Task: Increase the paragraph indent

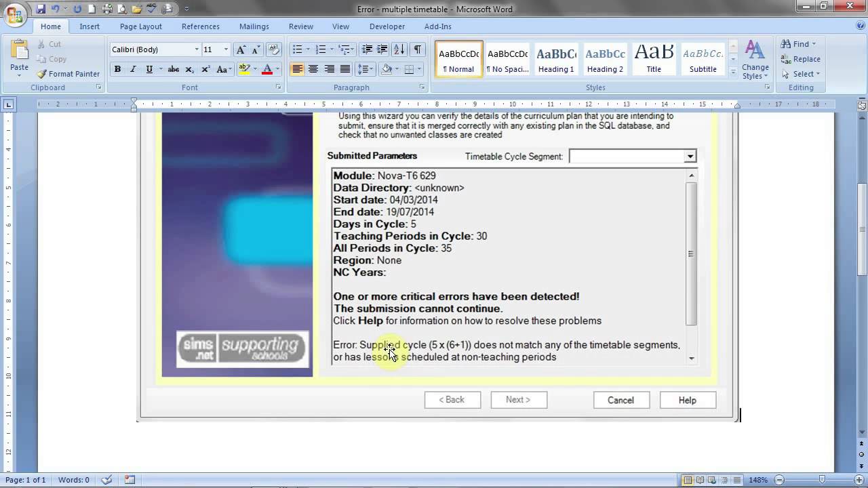Action: [x=382, y=49]
